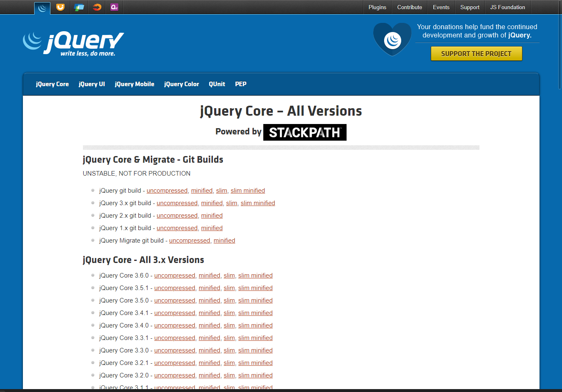Click the StackPath logo

(305, 132)
